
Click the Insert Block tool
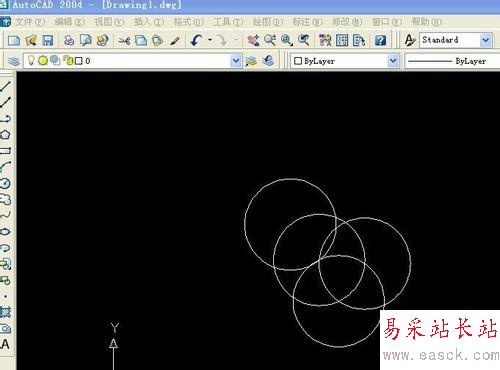point(5,264)
